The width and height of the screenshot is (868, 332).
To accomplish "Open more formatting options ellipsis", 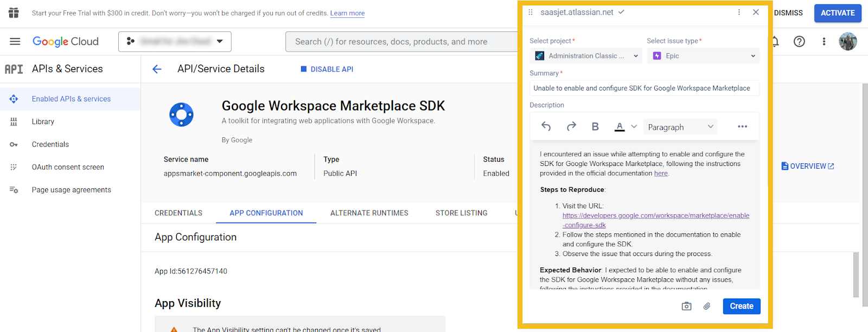I will (742, 126).
